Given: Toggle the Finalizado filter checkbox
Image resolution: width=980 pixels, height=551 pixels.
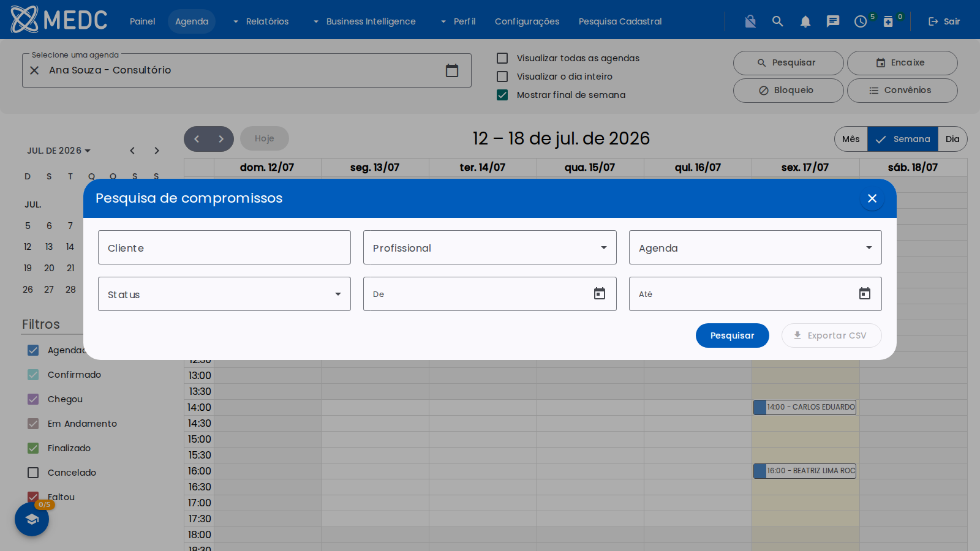Looking at the screenshot, I should click(33, 448).
